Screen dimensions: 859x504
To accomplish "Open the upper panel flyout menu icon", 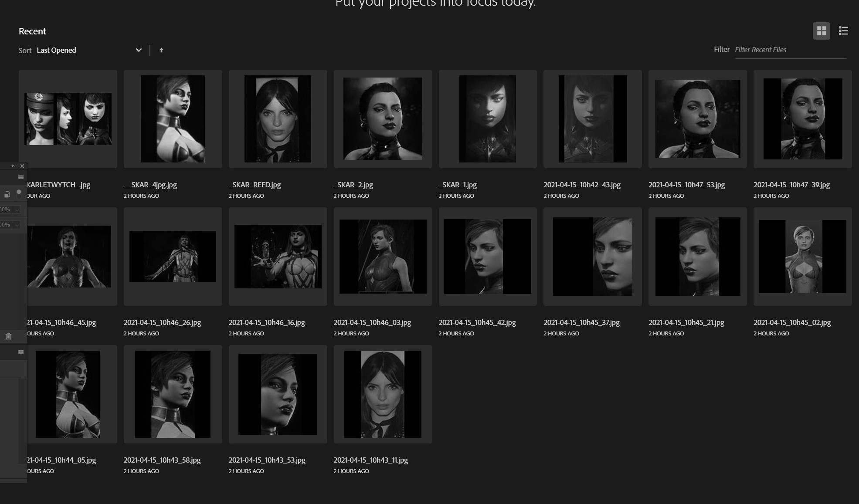I will (x=20, y=177).
